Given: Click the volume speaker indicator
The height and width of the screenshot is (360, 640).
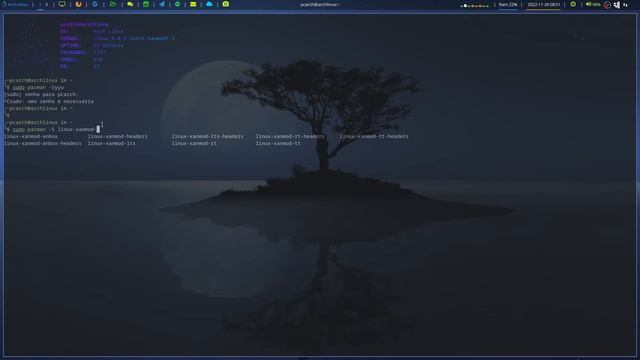Looking at the screenshot, I should 593,4.
